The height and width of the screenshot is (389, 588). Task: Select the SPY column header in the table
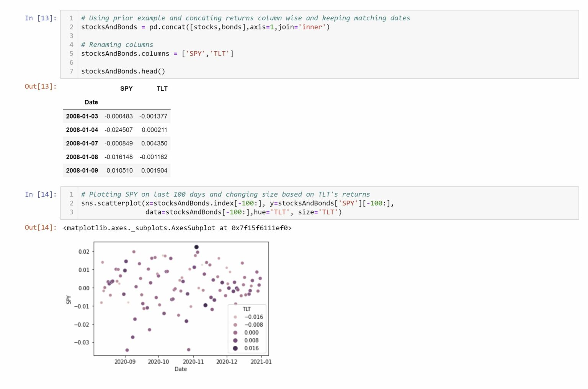127,88
